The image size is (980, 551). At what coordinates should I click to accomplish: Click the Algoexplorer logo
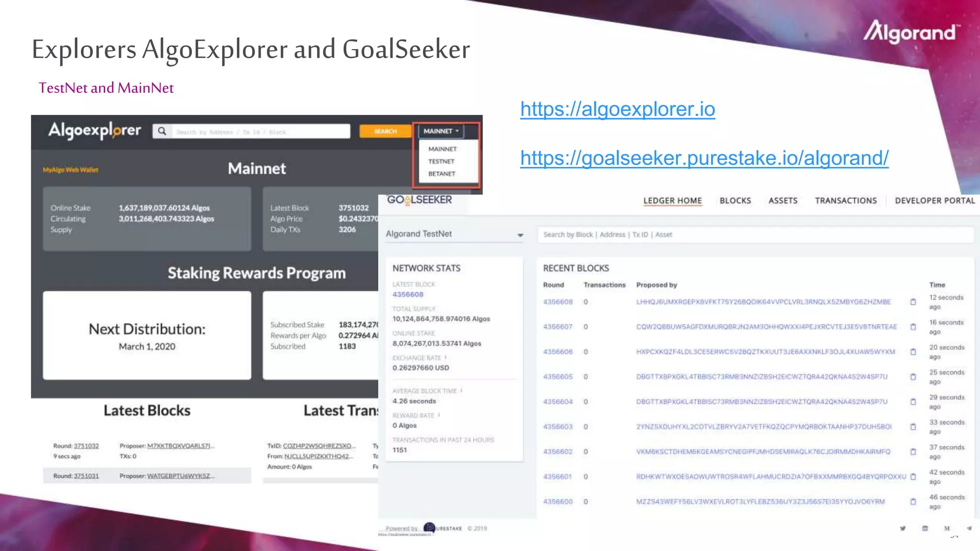point(95,130)
